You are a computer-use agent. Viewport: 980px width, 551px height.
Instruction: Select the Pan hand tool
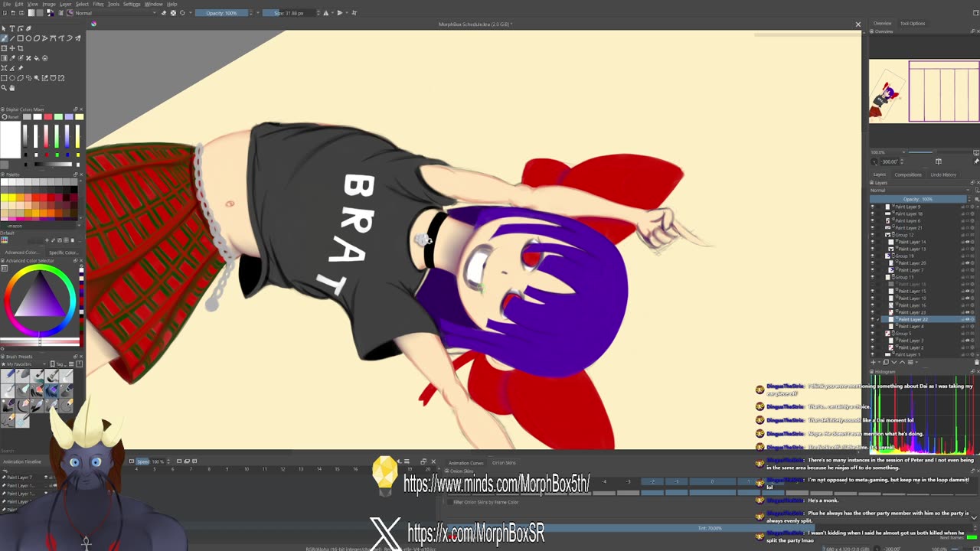click(12, 87)
